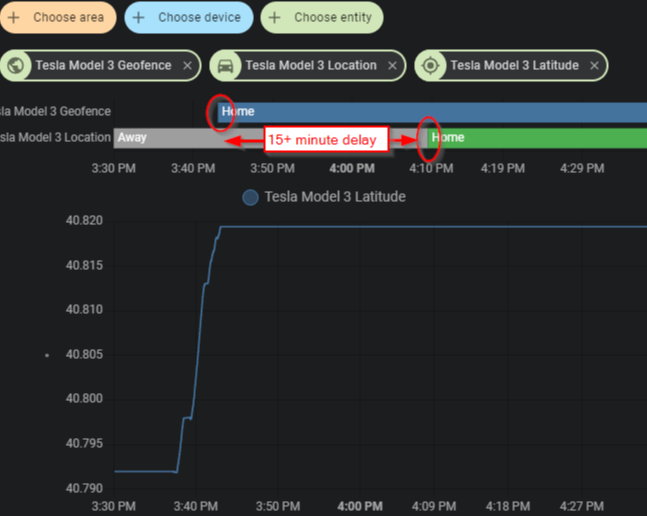Image resolution: width=647 pixels, height=516 pixels.
Task: Click the crosshair icon on Latitude chip
Action: pos(430,66)
